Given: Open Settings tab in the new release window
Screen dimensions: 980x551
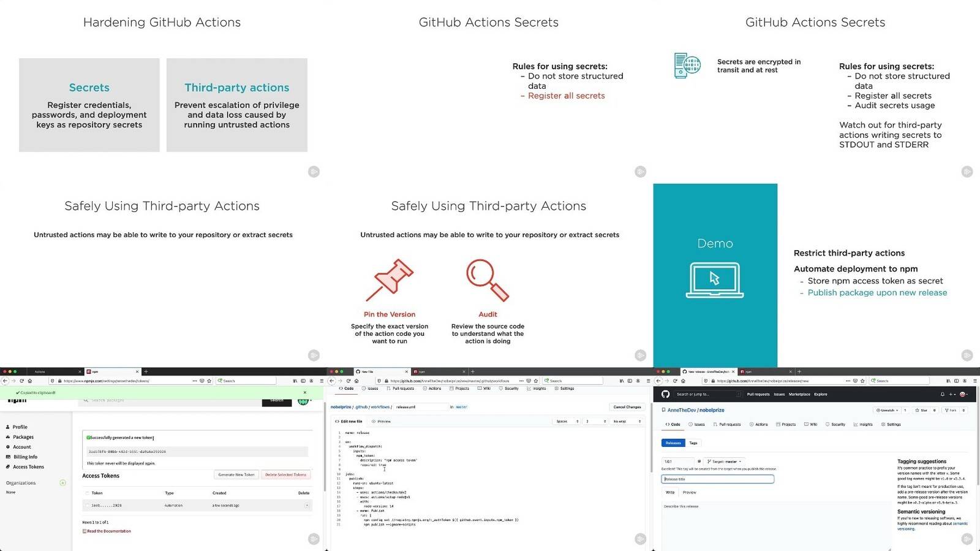Looking at the screenshot, I should 891,424.
